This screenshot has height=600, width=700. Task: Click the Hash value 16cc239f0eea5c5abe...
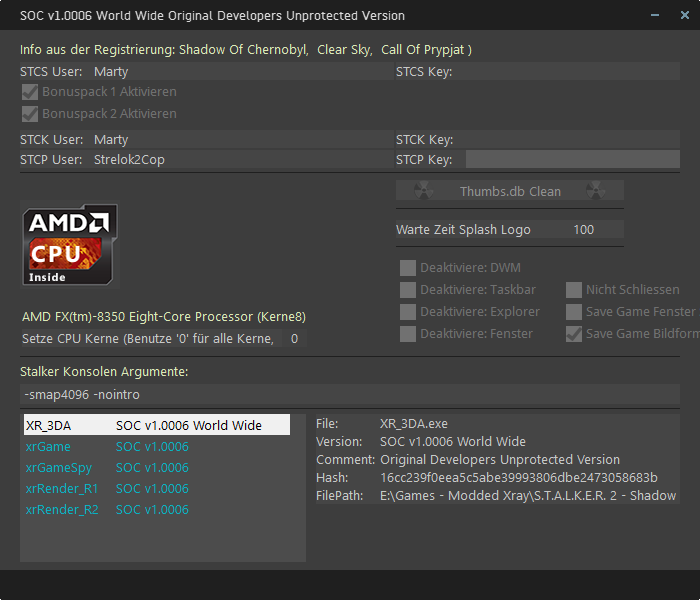(x=519, y=478)
